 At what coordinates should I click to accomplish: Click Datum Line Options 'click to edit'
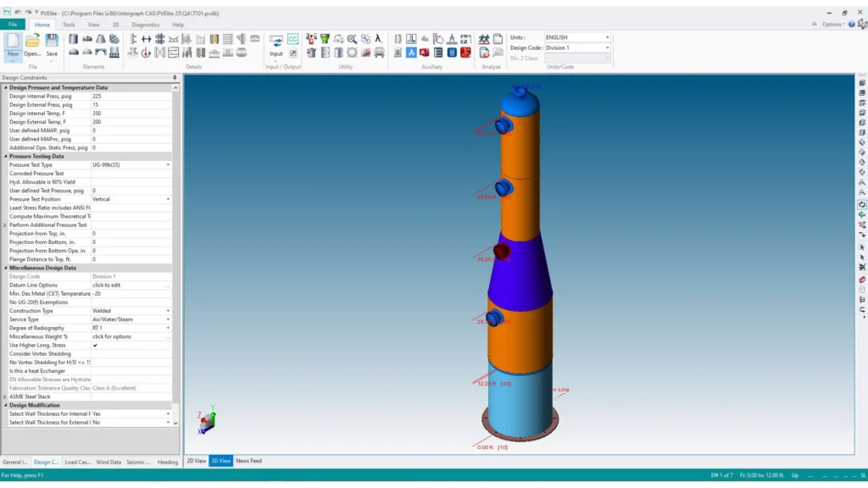pos(131,286)
